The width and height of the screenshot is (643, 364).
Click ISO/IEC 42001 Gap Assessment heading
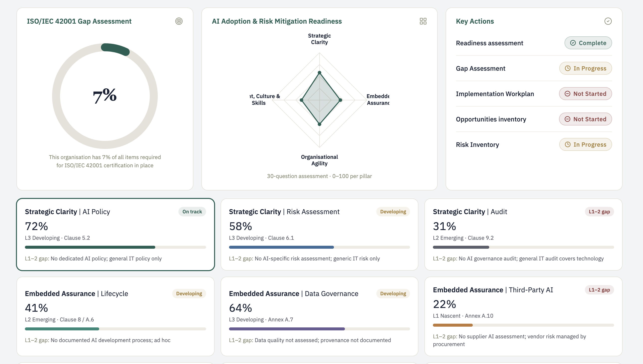(79, 21)
